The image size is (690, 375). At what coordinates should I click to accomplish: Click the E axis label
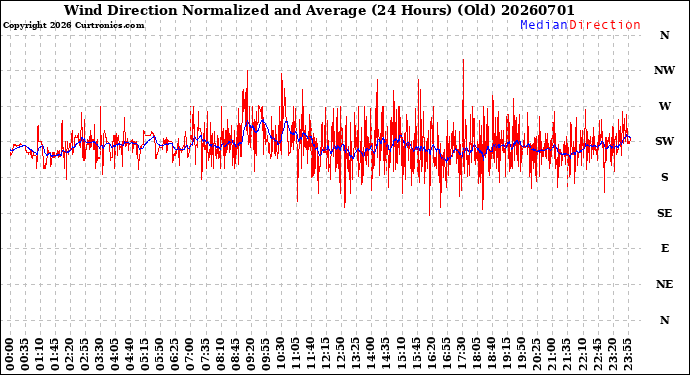coord(664,248)
